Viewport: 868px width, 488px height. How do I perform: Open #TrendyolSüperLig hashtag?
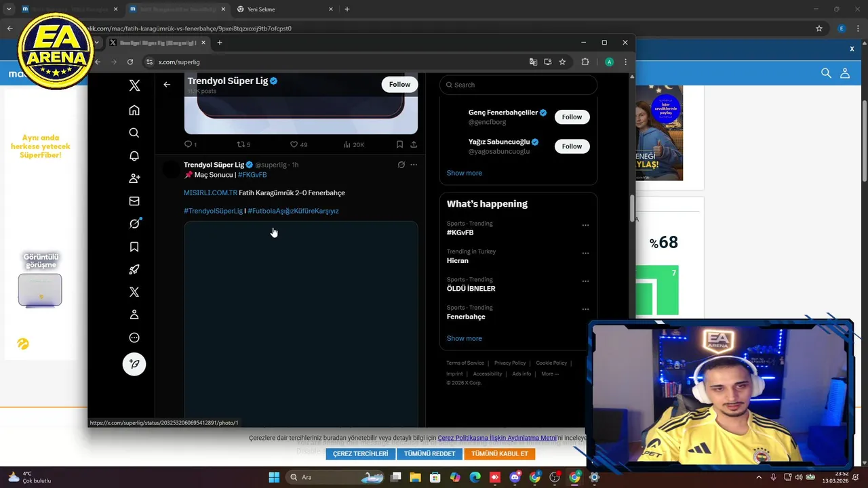(x=213, y=211)
